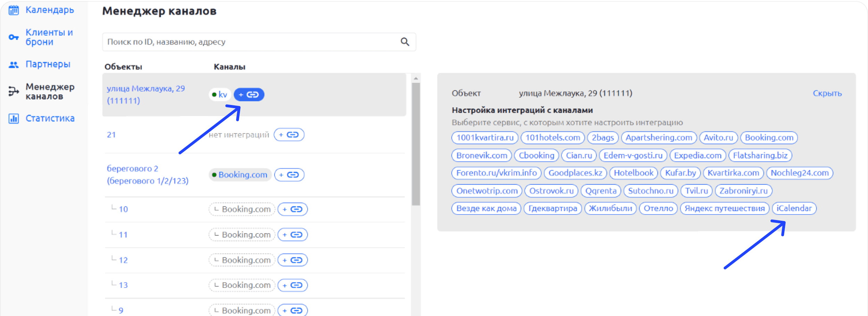Select the Goodplaces.kz integration
This screenshot has width=868, height=316.
(x=575, y=173)
